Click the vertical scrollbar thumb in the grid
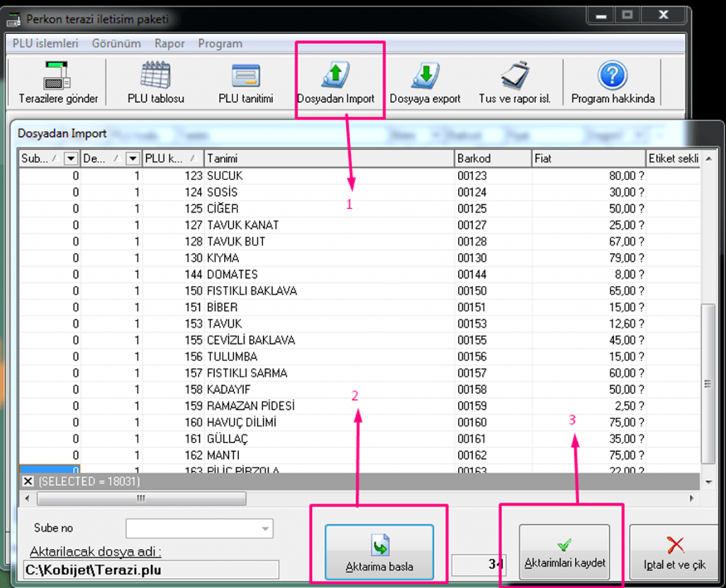Viewport: 726px width, 588px height. 708,383
